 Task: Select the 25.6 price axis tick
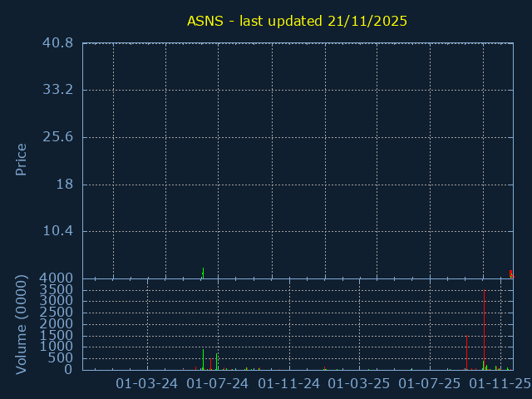57,137
